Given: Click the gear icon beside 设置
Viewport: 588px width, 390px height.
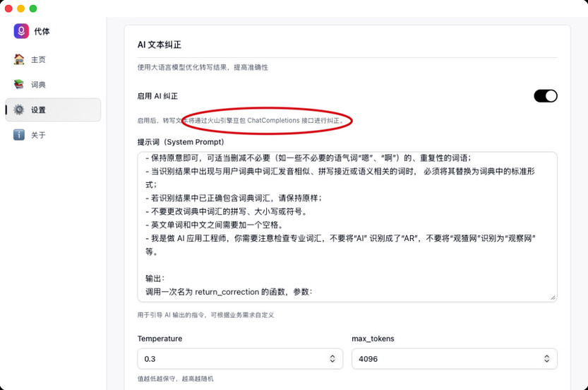Looking at the screenshot, I should [19, 110].
